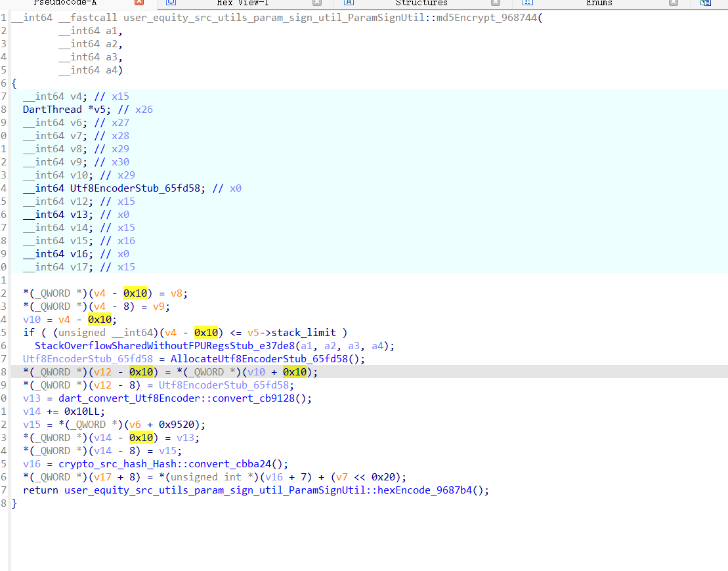This screenshot has height=571, width=728.
Task: Switch to the Structures tab
Action: tap(421, 3)
